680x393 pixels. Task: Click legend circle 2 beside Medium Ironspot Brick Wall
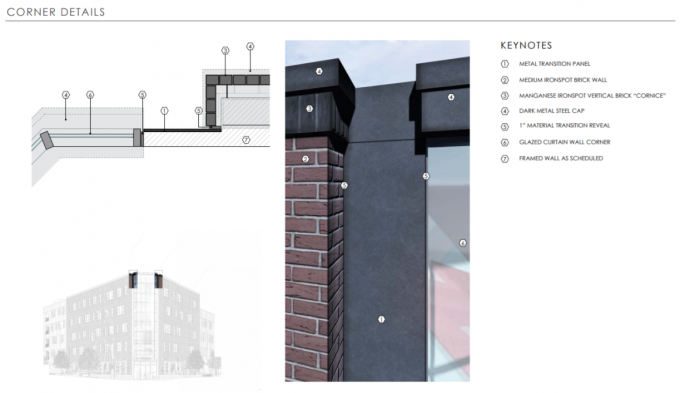(x=504, y=80)
